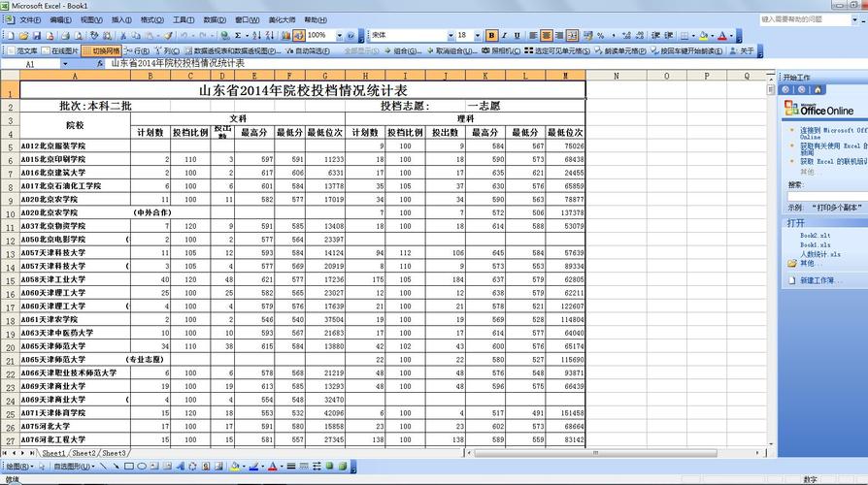868x485 pixels.
Task: Click the Format Painter brush icon
Action: click(168, 35)
